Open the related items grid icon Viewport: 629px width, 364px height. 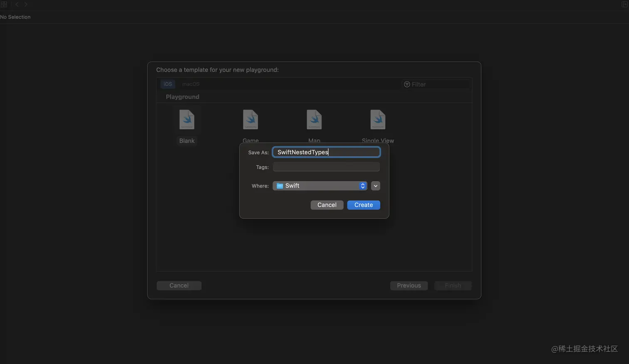click(x=4, y=4)
